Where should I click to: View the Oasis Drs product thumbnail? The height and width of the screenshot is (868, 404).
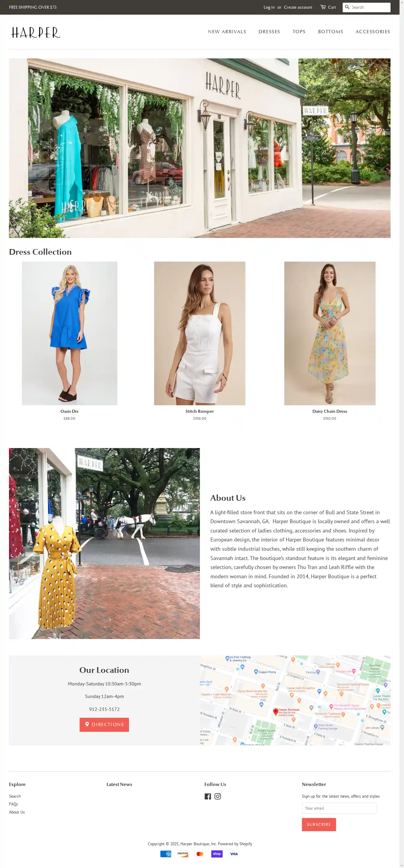[x=69, y=333]
